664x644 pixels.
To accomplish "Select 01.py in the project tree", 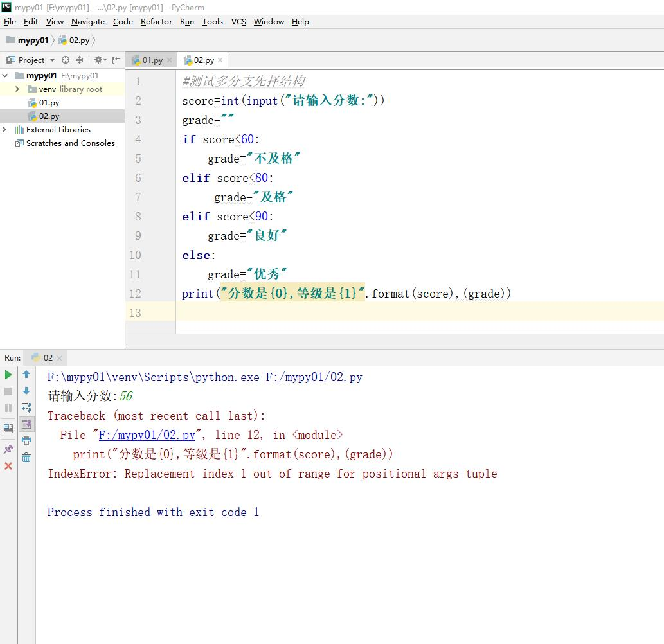I will [49, 102].
